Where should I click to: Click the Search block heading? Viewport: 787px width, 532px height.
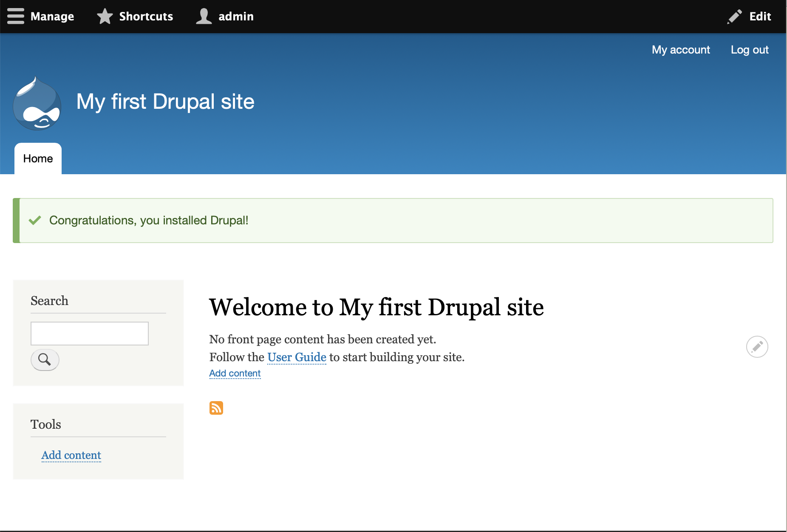pos(49,301)
